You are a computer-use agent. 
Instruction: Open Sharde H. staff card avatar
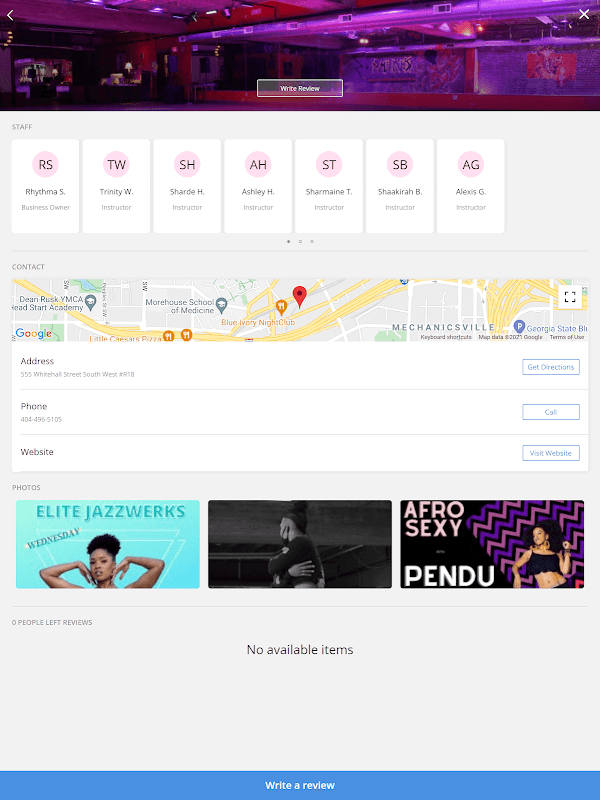(187, 164)
